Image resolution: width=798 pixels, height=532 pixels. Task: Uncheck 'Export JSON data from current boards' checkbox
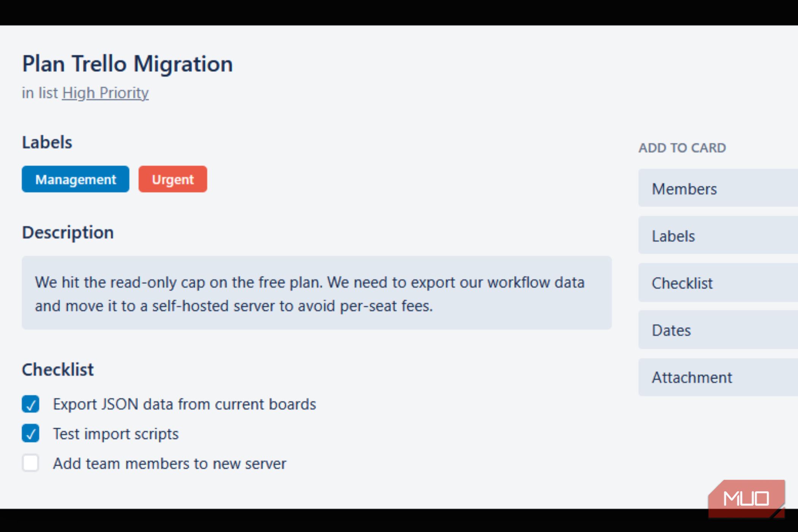[x=30, y=404]
